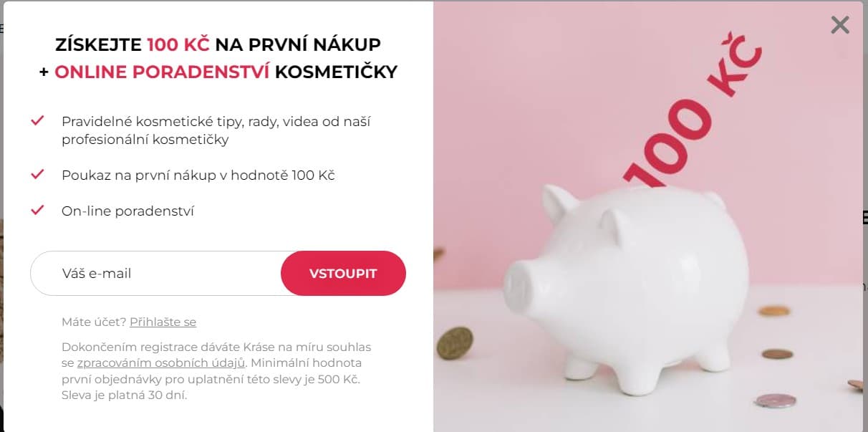
Task: Select Poukaz na první nákup bullet text
Action: pos(198,175)
